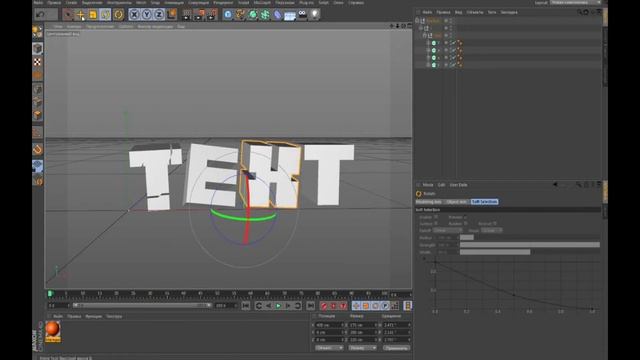Select the Move tool
The width and height of the screenshot is (640, 360).
tap(80, 15)
